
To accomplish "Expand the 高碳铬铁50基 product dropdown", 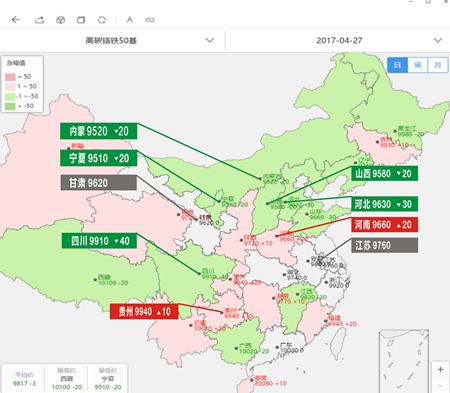I will pos(112,41).
